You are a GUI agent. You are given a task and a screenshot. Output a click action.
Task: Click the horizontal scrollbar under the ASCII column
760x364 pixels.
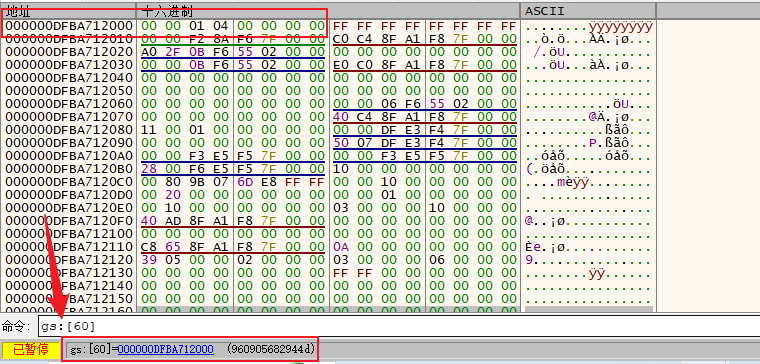click(588, 309)
